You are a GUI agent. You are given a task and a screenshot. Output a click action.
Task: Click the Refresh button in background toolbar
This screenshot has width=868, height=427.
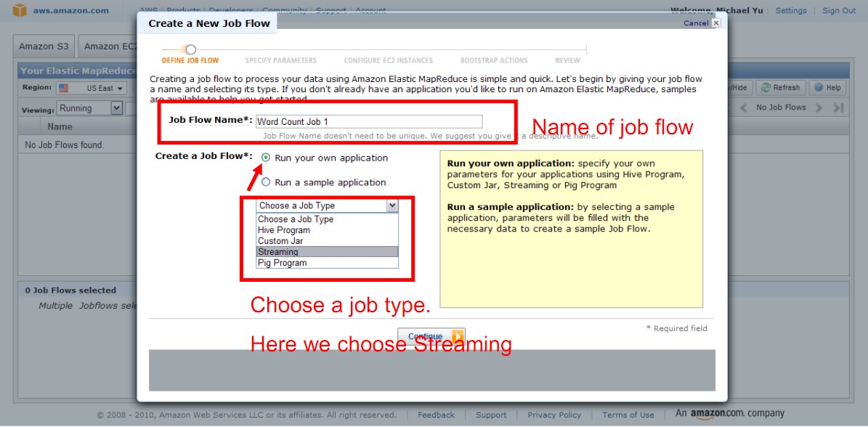[781, 87]
